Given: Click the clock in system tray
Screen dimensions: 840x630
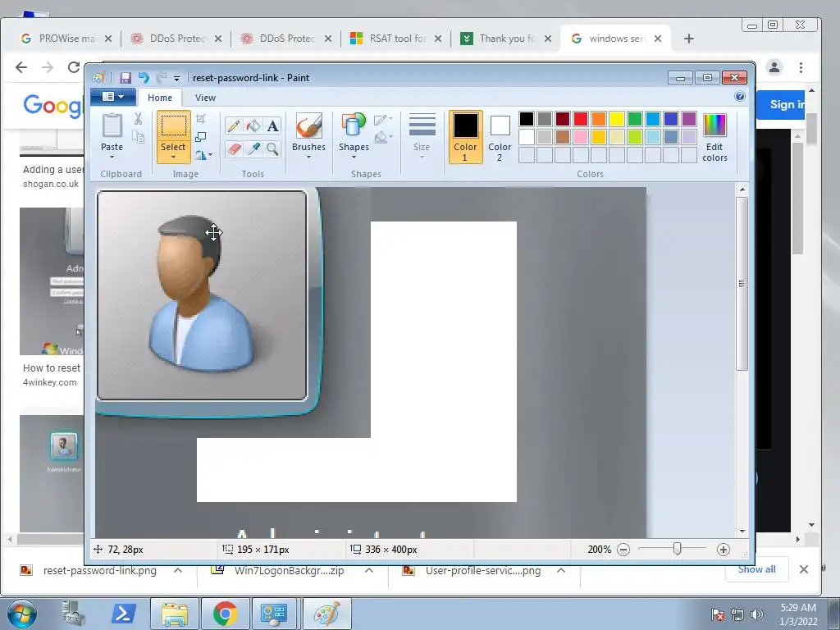Looking at the screenshot, I should 798,614.
